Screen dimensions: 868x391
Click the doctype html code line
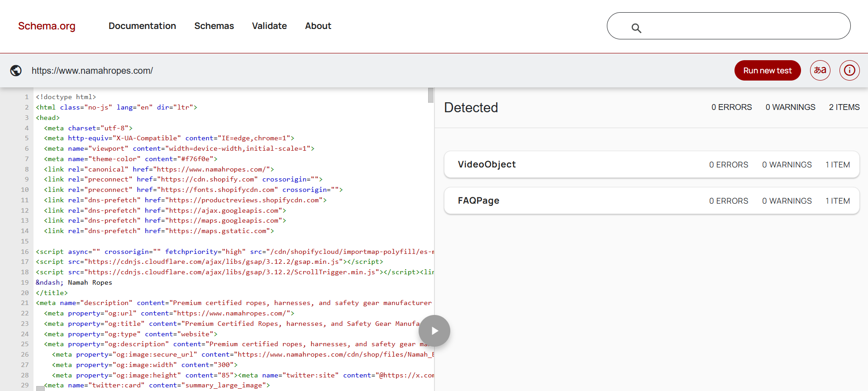pos(66,97)
